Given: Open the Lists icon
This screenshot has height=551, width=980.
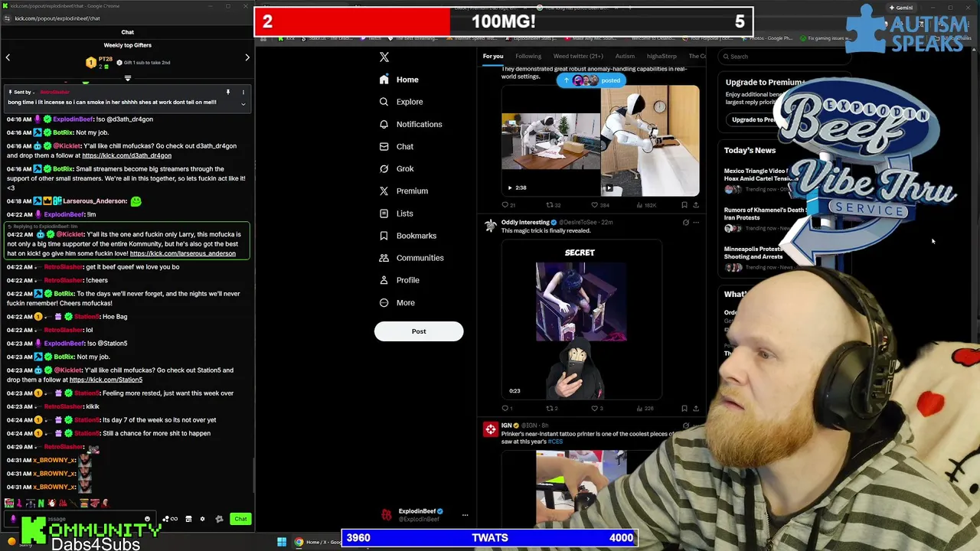Looking at the screenshot, I should click(x=384, y=214).
